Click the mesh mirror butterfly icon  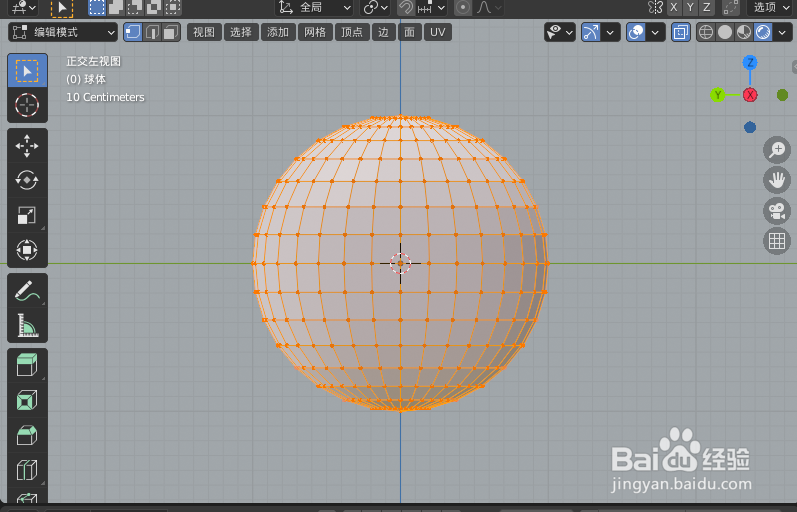(x=655, y=7)
